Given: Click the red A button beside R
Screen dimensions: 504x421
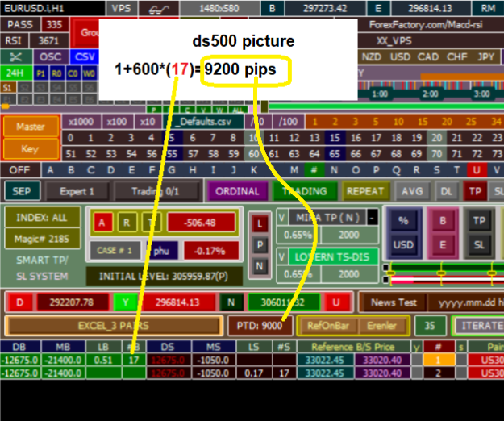Looking at the screenshot, I should pyautogui.click(x=102, y=223).
